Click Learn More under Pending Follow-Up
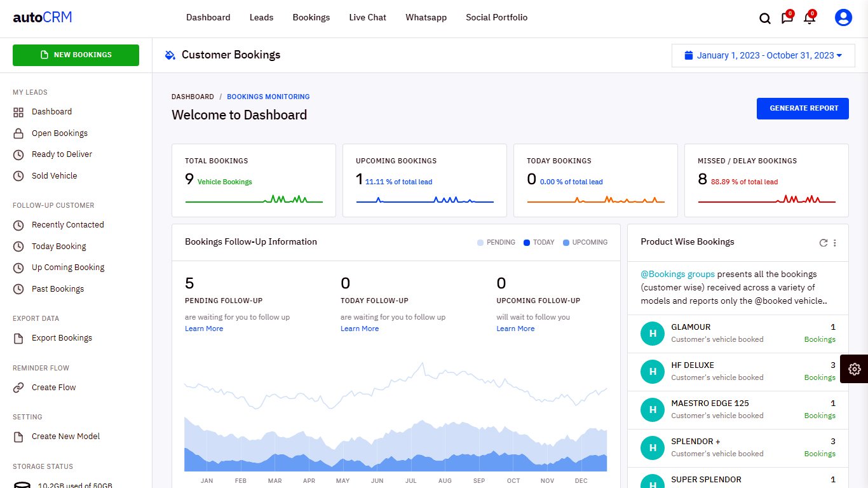Image resolution: width=868 pixels, height=488 pixels. click(x=204, y=329)
